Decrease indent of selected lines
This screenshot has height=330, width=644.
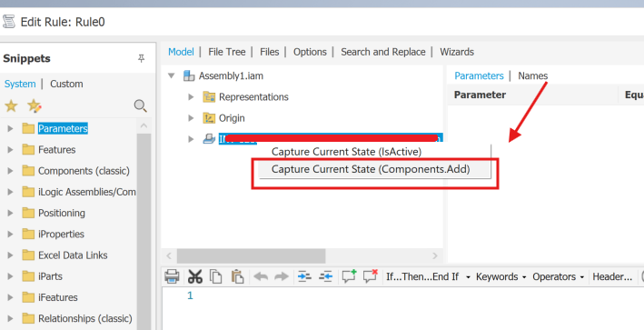(326, 276)
